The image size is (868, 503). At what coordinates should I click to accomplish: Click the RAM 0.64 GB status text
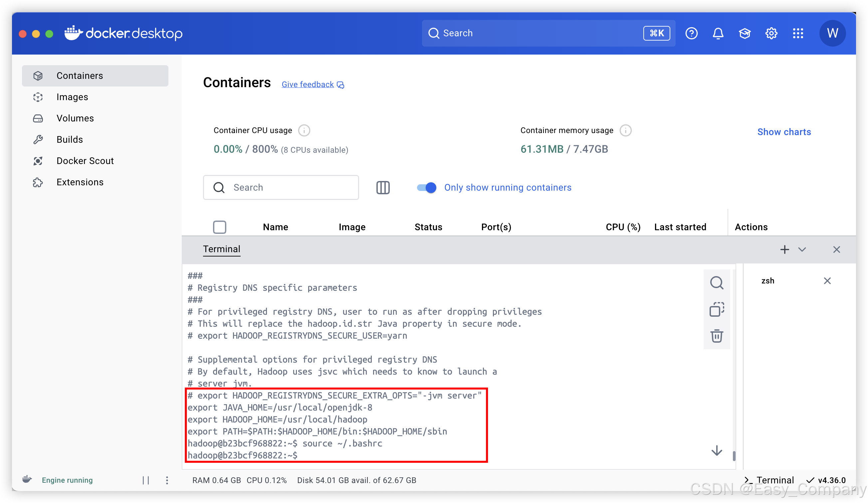tap(216, 480)
